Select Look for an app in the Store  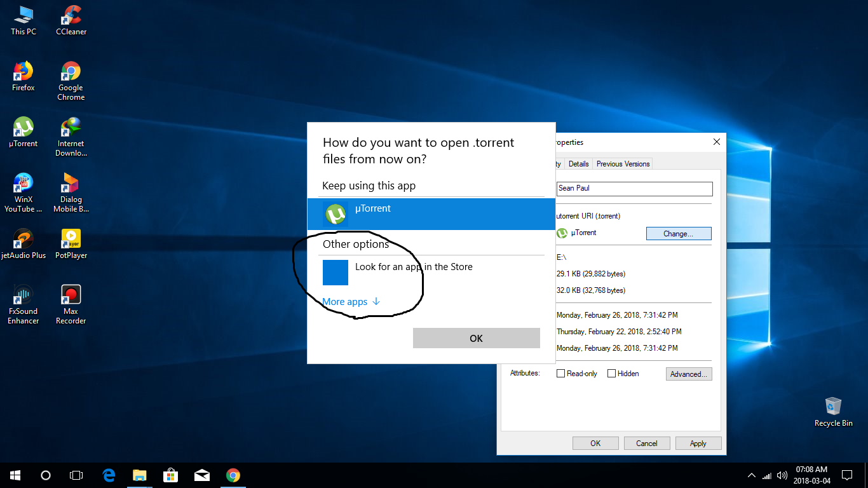coord(431,273)
